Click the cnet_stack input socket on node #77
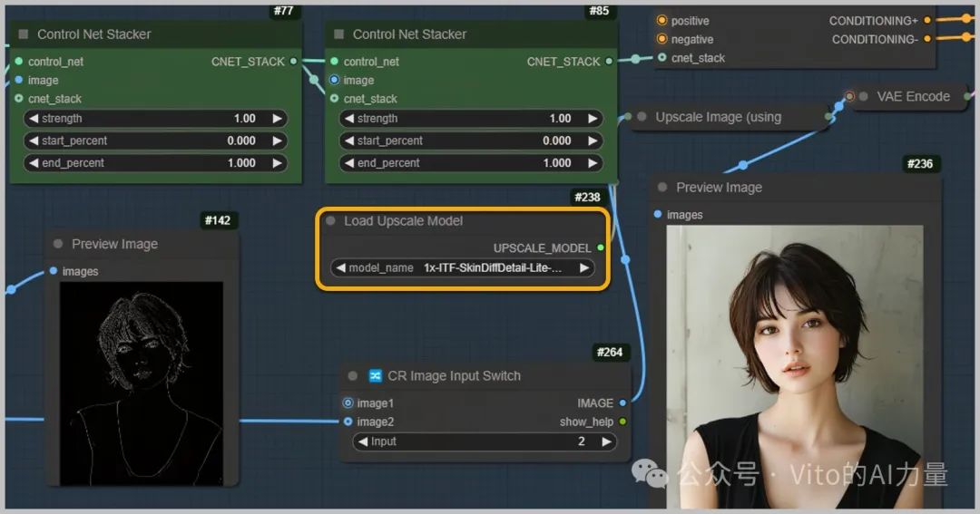Screen dimensions: 980x514 [19, 99]
